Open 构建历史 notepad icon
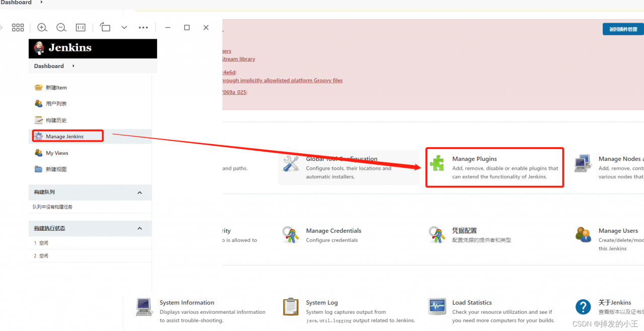This screenshot has width=644, height=331. [38, 120]
